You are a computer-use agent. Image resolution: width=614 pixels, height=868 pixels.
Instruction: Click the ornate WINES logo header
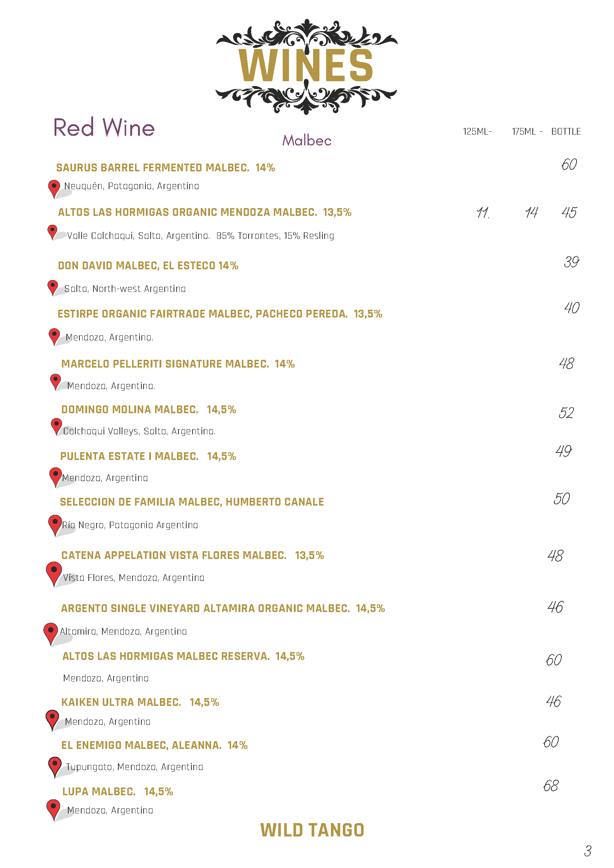(x=306, y=66)
